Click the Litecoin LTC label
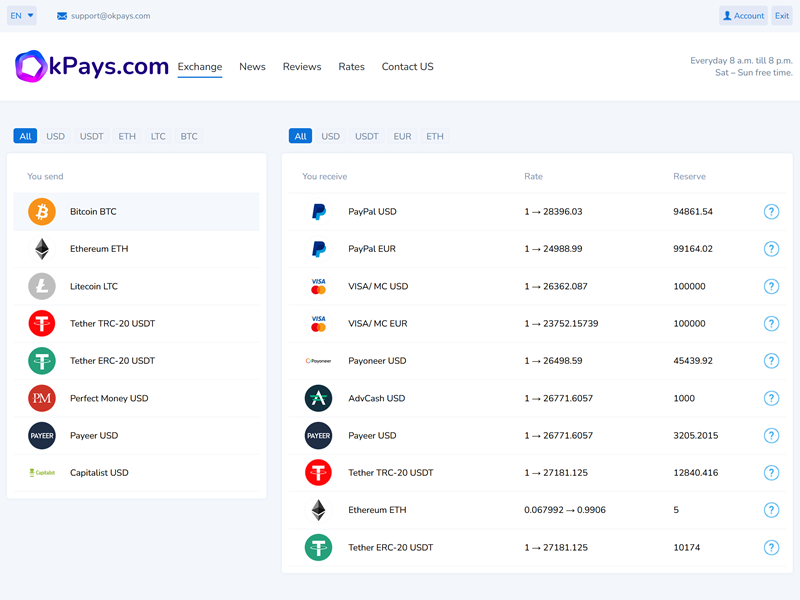Image resolution: width=800 pixels, height=600 pixels. click(x=94, y=286)
